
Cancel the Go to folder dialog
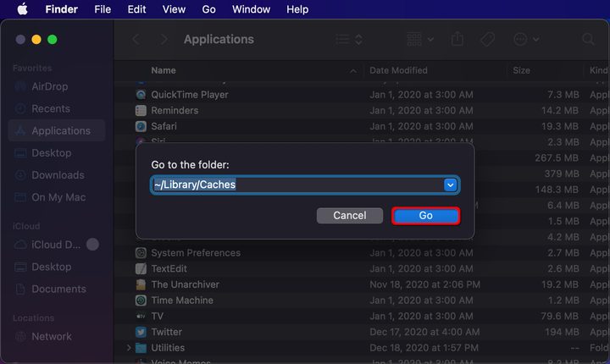pos(350,216)
